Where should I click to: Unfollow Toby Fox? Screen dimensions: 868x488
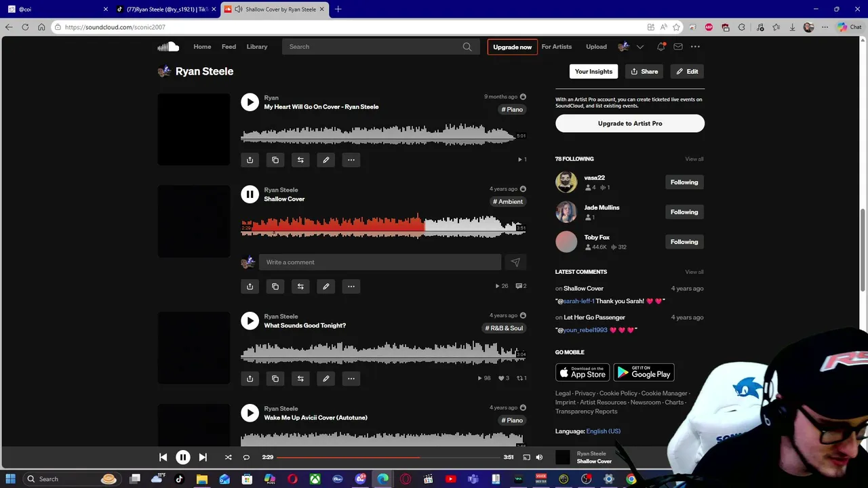(684, 242)
